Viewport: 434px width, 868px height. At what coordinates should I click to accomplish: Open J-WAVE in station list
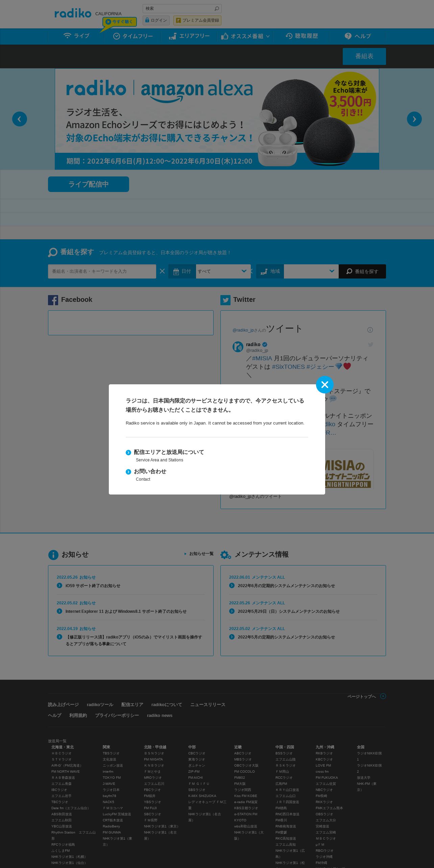click(109, 783)
